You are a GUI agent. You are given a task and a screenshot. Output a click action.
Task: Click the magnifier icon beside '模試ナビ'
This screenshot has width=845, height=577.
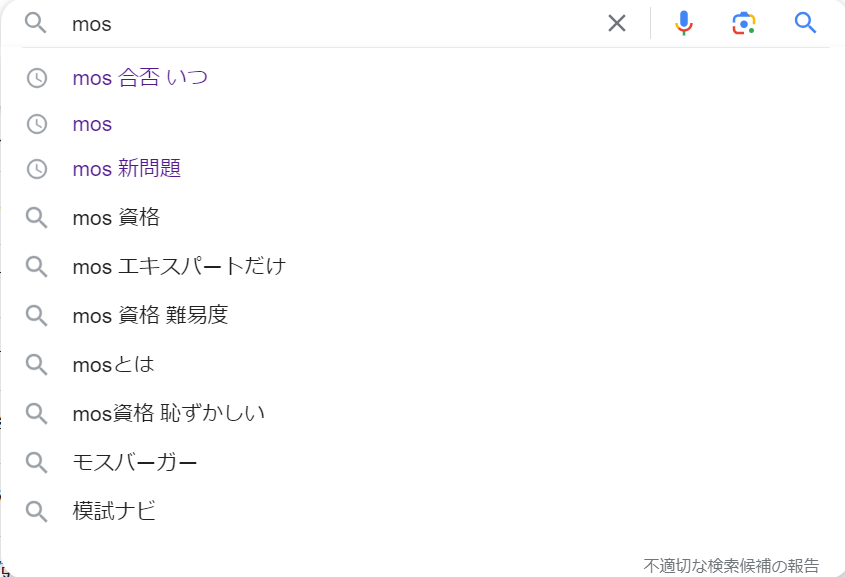pyautogui.click(x=37, y=511)
